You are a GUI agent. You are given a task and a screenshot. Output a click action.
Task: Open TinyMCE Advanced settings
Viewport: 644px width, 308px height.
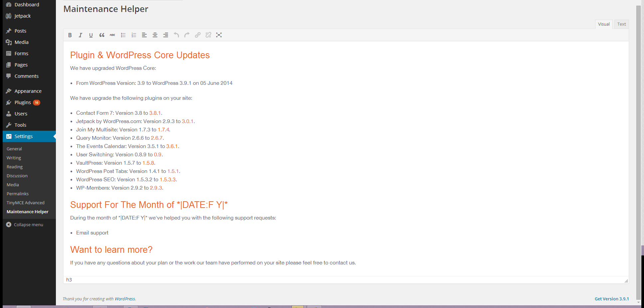[x=26, y=203]
